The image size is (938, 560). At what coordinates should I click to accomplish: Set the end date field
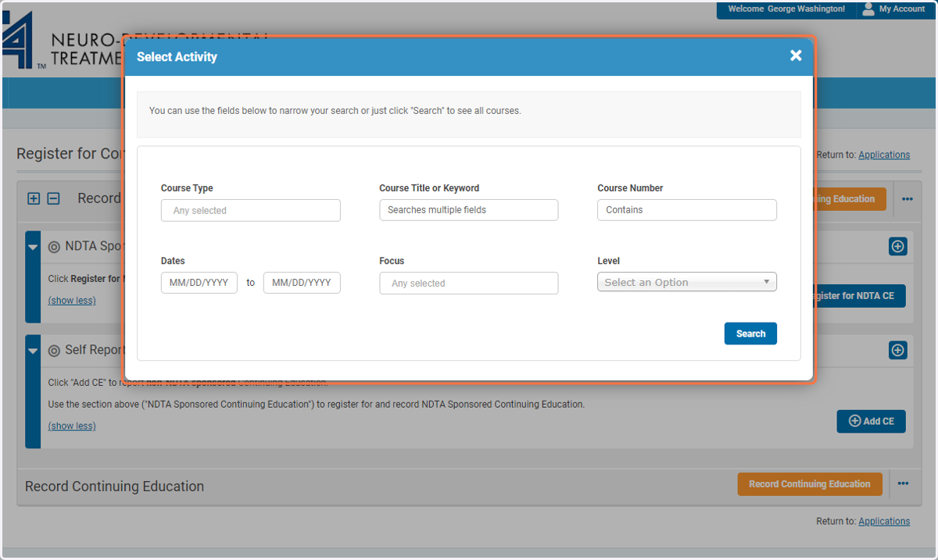pos(302,283)
